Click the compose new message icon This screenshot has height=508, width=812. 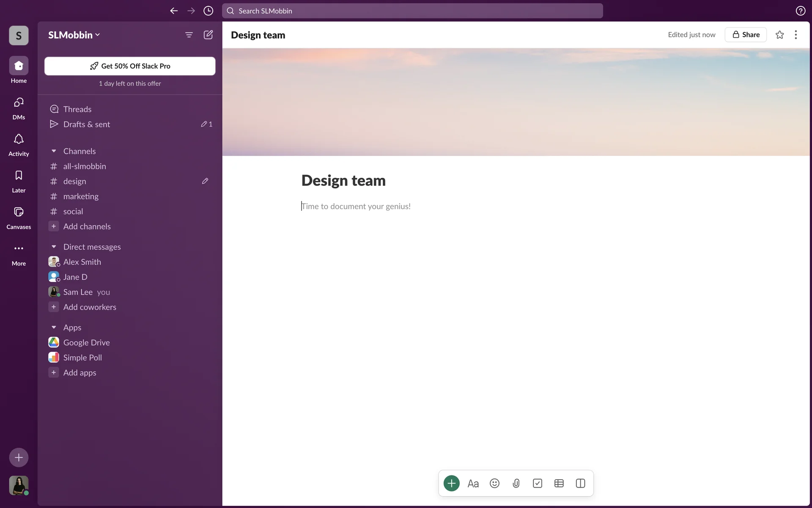(x=208, y=35)
